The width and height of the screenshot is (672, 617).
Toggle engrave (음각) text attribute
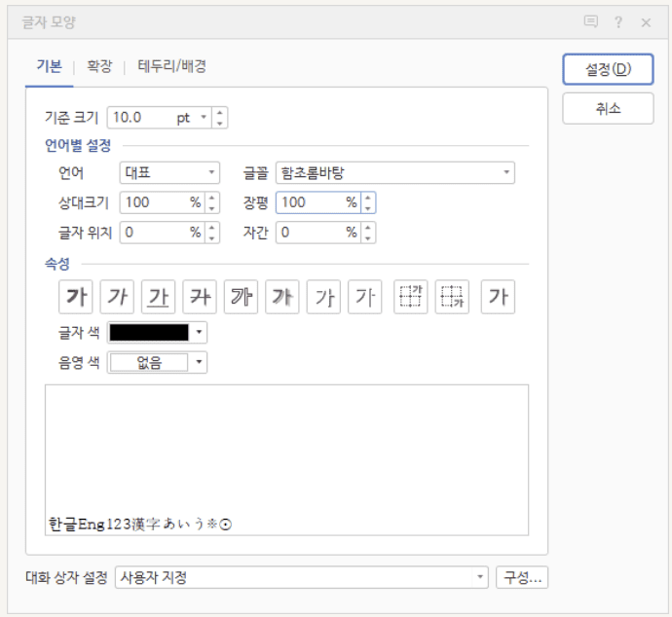click(x=365, y=297)
